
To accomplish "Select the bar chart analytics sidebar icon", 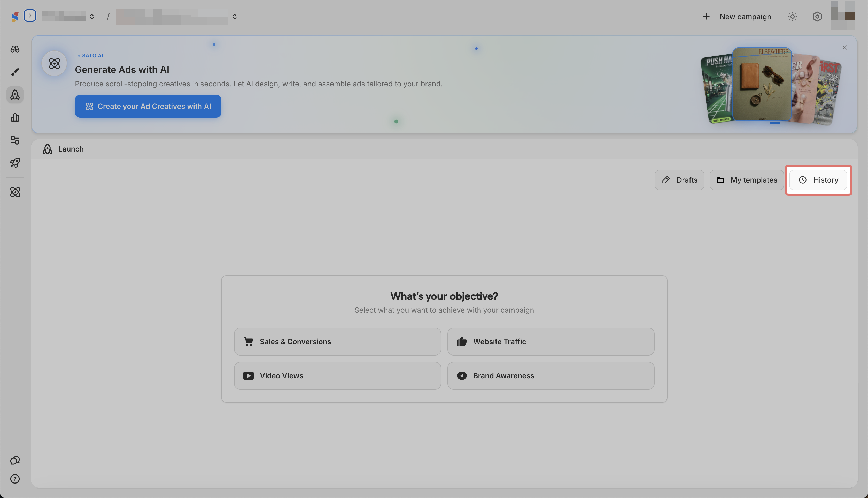I will click(15, 117).
